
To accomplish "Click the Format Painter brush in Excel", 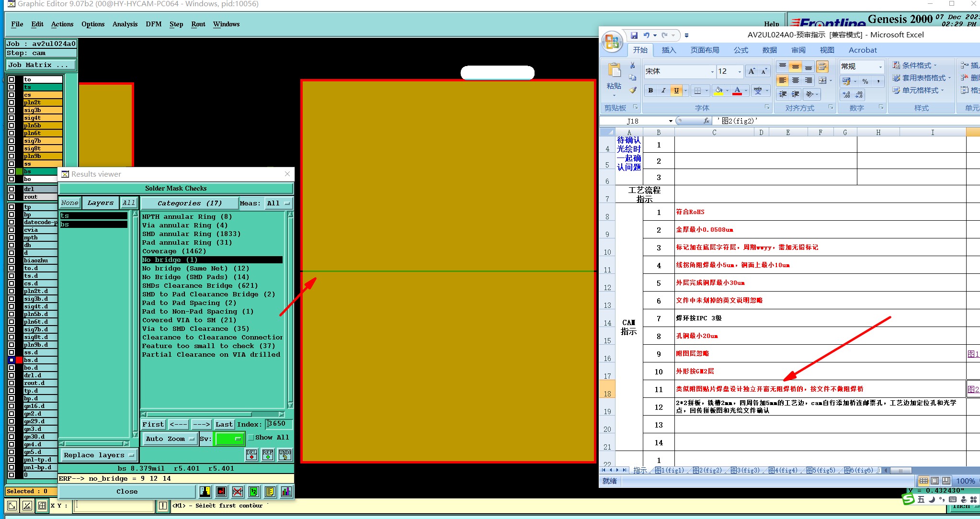I will (632, 90).
